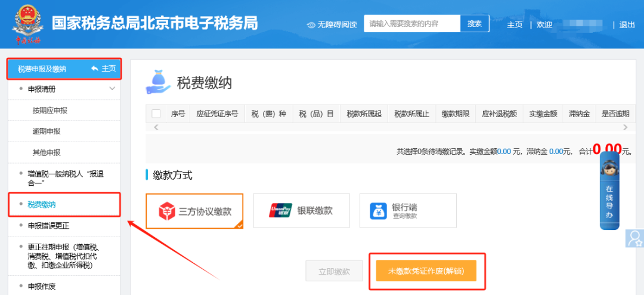Open the 在线导办 online guide assistant
Screen dimensions: 644x295
point(609,191)
